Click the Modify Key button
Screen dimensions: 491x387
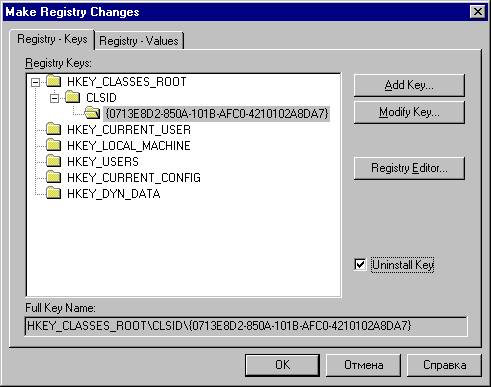coord(409,112)
